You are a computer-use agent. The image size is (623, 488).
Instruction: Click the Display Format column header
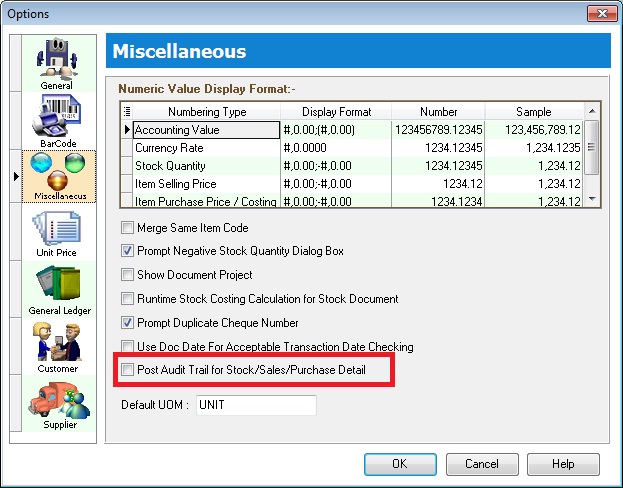[334, 112]
